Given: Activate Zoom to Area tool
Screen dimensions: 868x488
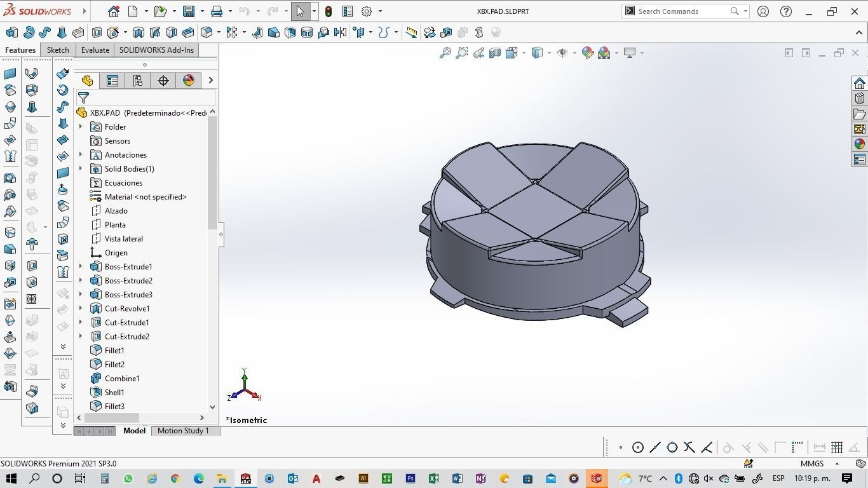Looking at the screenshot, I should (462, 53).
